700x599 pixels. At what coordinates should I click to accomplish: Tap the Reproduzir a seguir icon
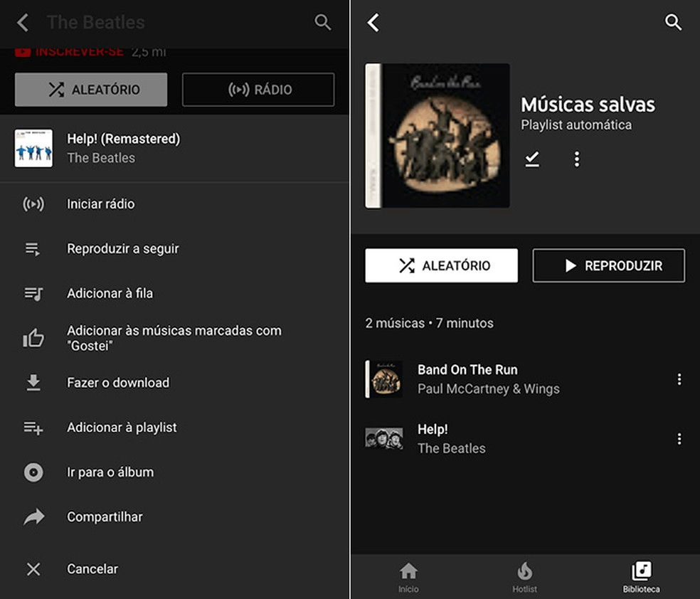tap(33, 248)
